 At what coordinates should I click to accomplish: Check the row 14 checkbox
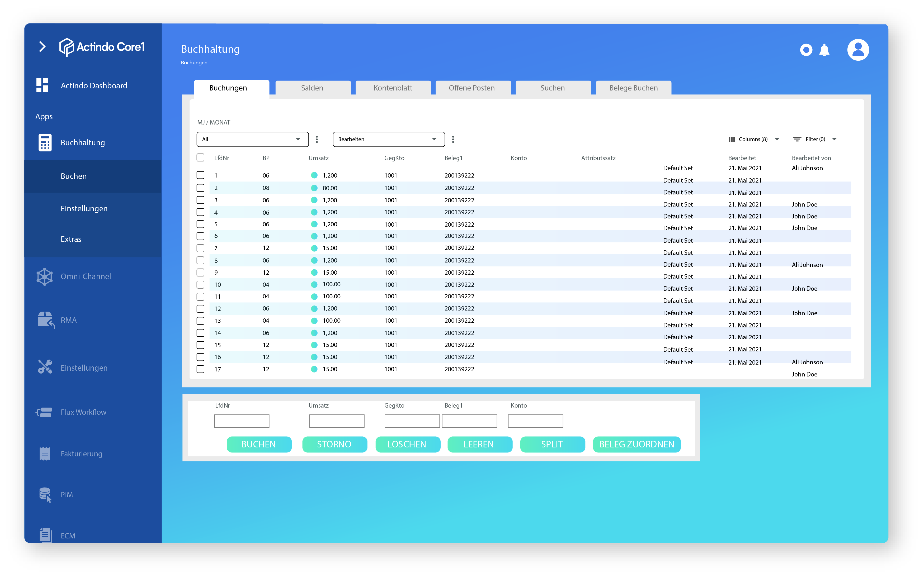pyautogui.click(x=200, y=333)
